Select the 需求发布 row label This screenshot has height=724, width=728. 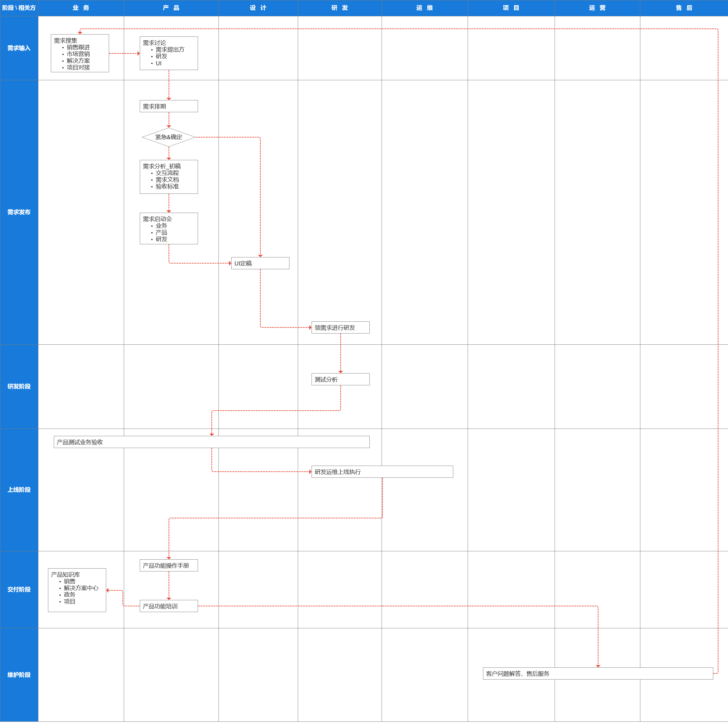point(19,212)
